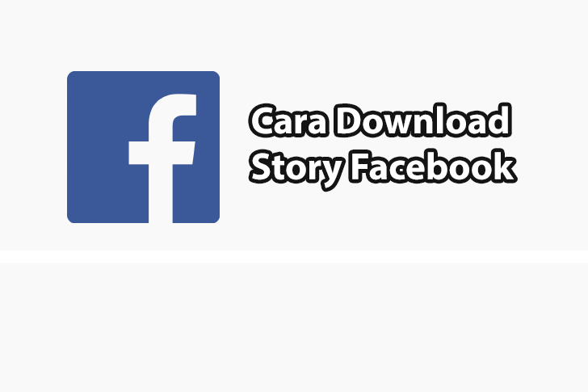Select the word Cara in the title
The width and height of the screenshot is (588, 392).
tap(289, 120)
